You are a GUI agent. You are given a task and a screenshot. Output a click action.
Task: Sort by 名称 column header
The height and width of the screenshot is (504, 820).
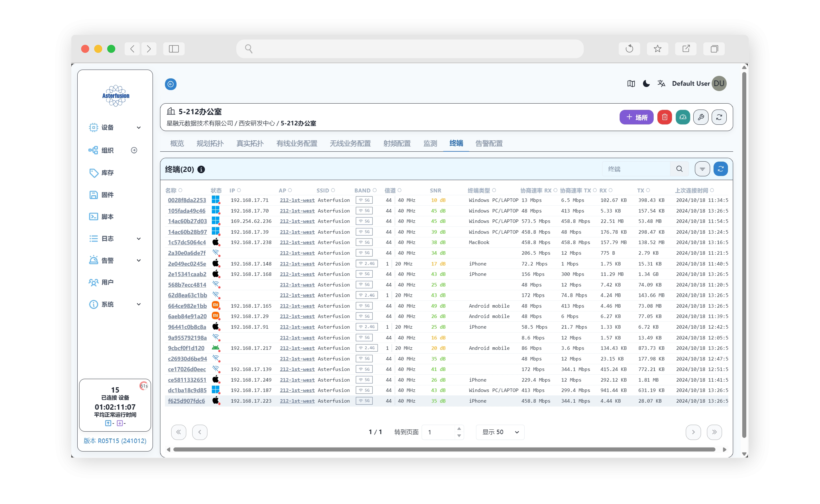pos(173,190)
